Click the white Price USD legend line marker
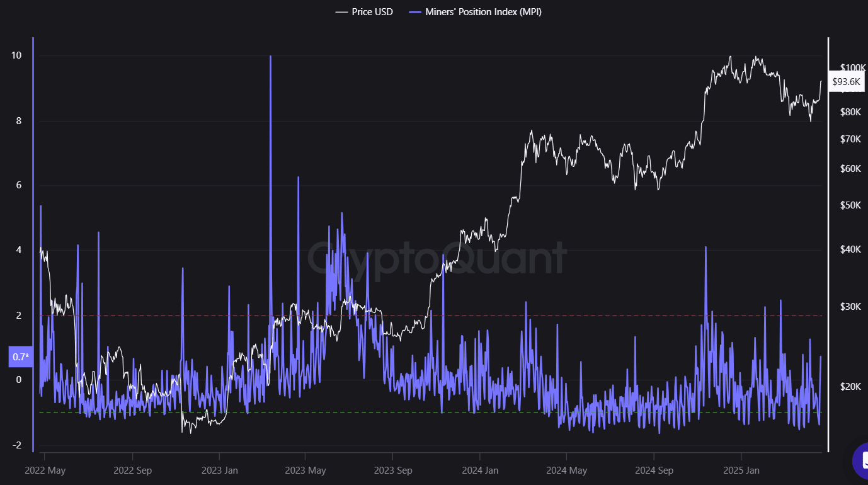The image size is (868, 485). coord(341,12)
